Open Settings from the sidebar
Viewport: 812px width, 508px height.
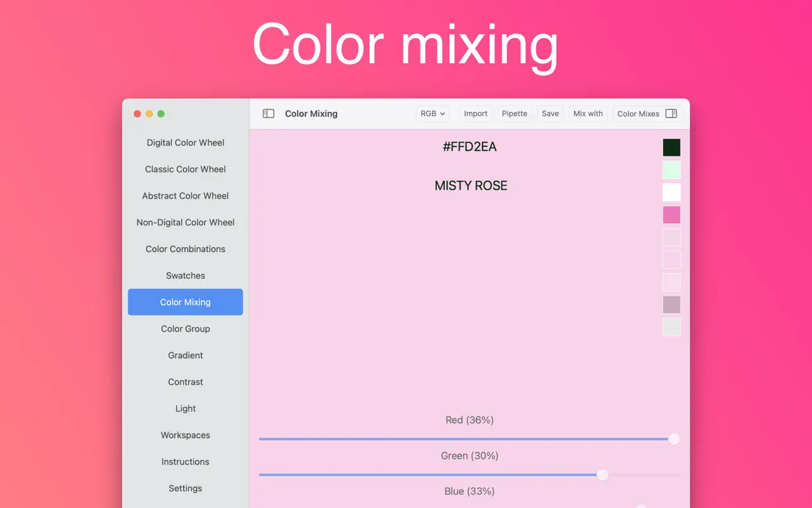pos(185,488)
